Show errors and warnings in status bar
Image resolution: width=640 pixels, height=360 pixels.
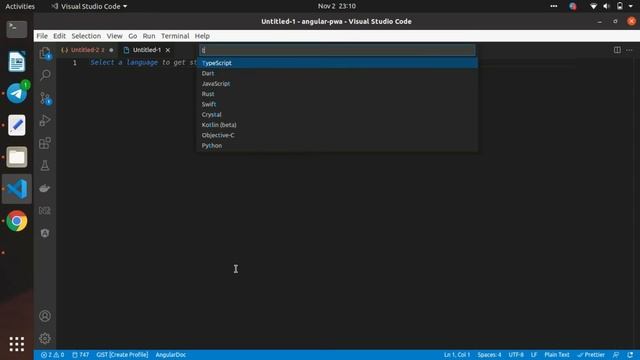(x=52, y=355)
